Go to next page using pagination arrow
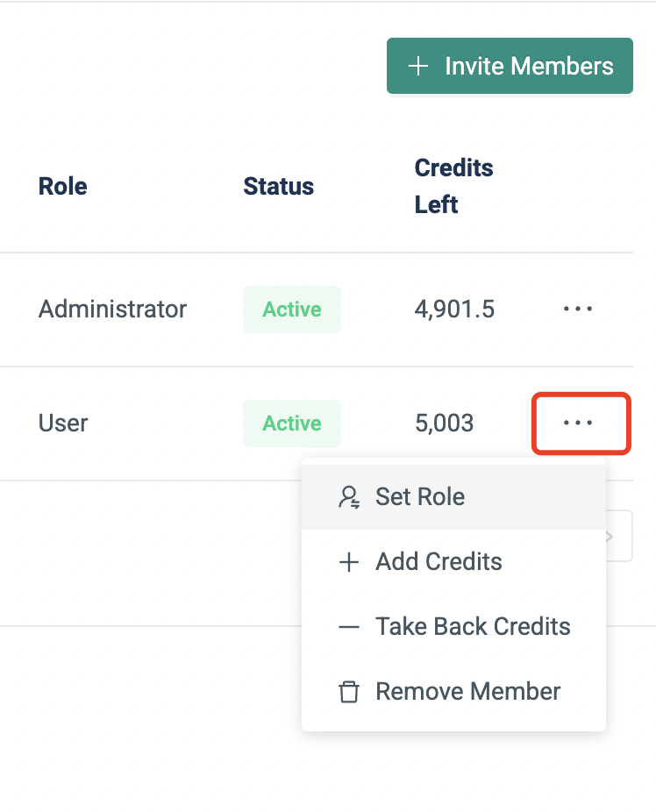 tap(617, 536)
